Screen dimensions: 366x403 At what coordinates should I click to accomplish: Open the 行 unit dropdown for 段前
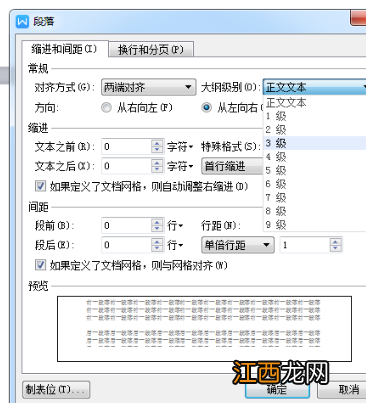click(175, 226)
